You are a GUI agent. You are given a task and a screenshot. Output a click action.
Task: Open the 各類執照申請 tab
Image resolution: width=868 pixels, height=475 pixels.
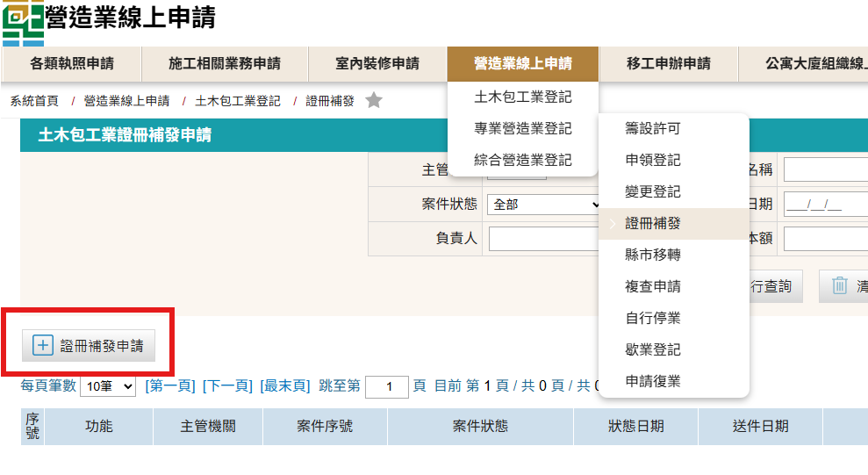pyautogui.click(x=72, y=64)
